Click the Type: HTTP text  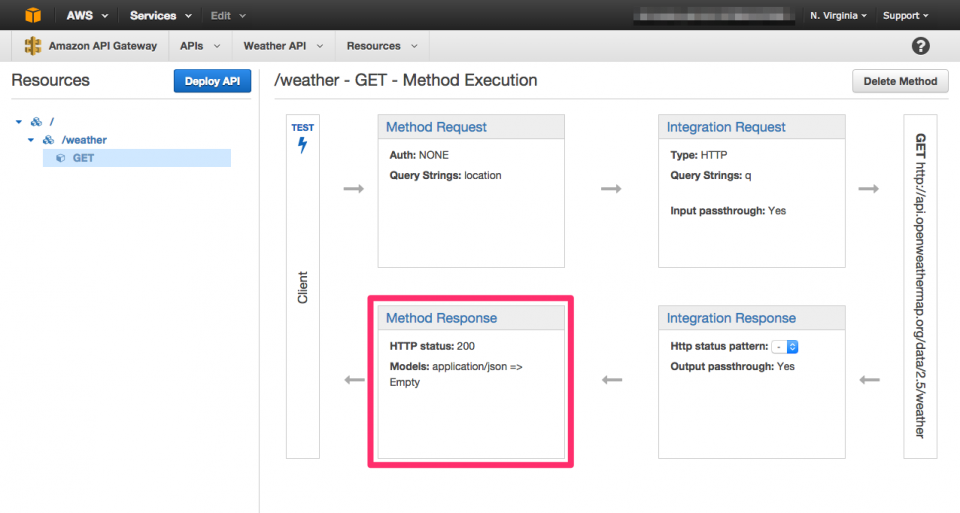(x=699, y=155)
